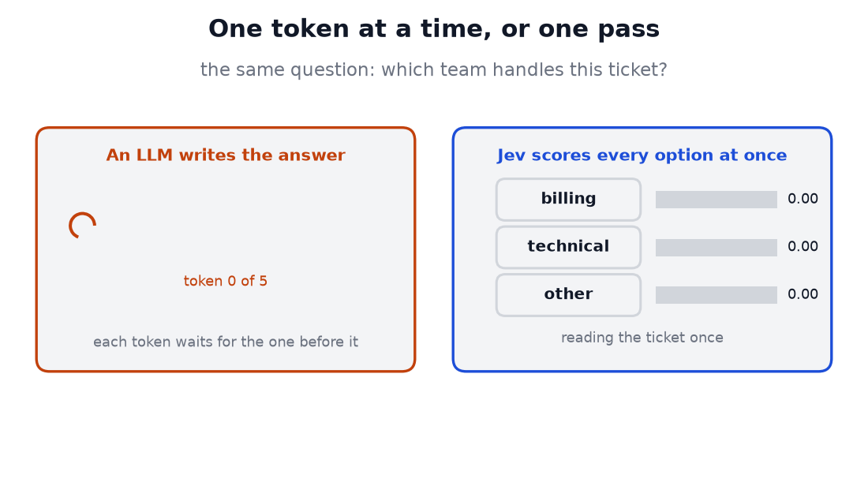Click the technical score bar
The width and height of the screenshot is (868, 486).
pyautogui.click(x=716, y=247)
